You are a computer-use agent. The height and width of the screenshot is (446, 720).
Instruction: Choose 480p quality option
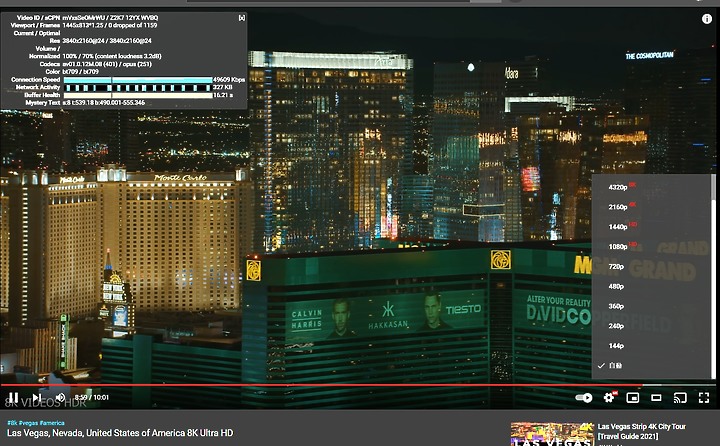click(x=651, y=286)
